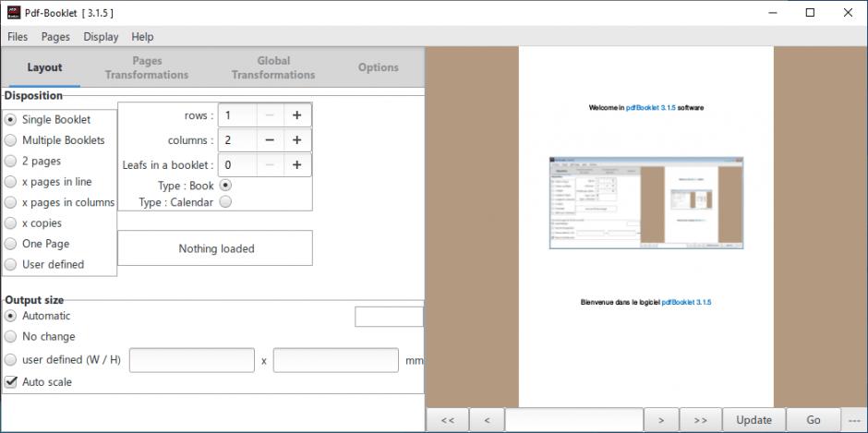868x433 pixels.
Task: Go to previous preview page with <
Action: tap(487, 420)
